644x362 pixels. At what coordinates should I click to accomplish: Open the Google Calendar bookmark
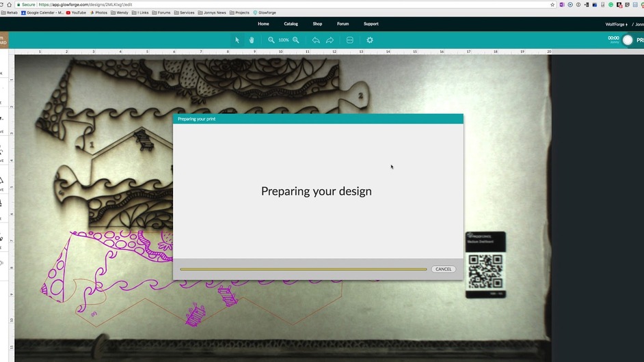(x=42, y=13)
